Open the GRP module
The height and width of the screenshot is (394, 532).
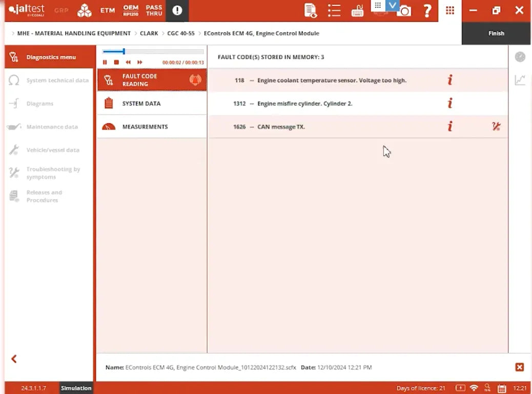(62, 10)
